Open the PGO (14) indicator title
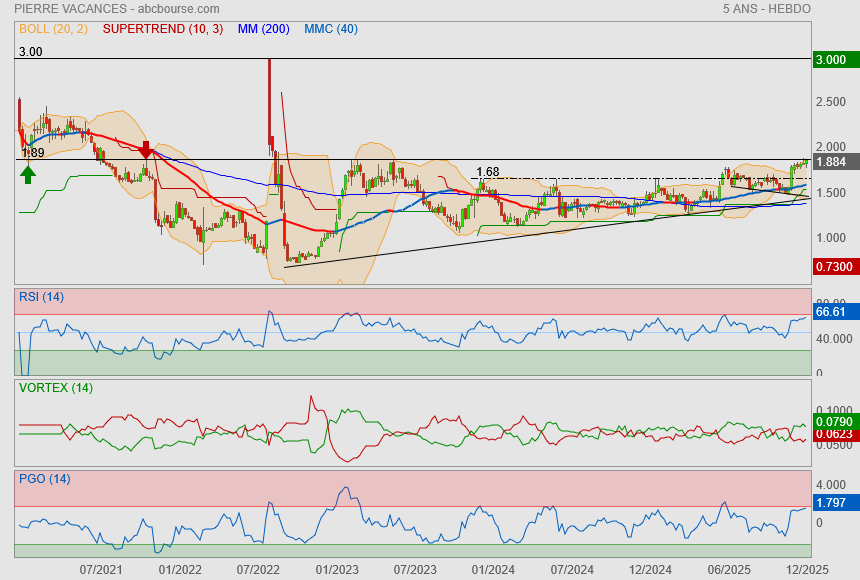The height and width of the screenshot is (580, 860). point(44,478)
